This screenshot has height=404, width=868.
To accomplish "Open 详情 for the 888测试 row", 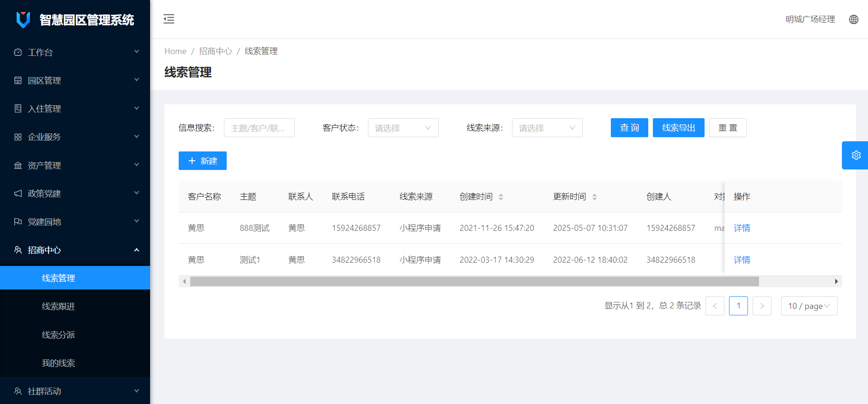I will pyautogui.click(x=741, y=228).
